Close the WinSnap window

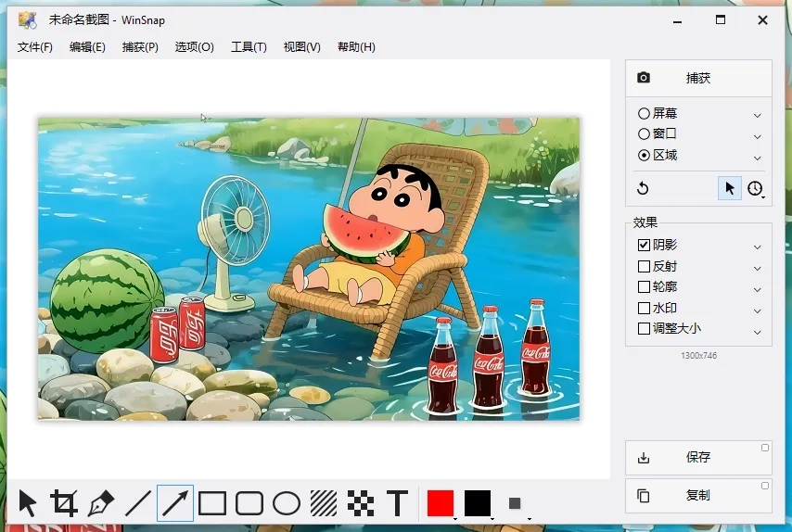[762, 20]
